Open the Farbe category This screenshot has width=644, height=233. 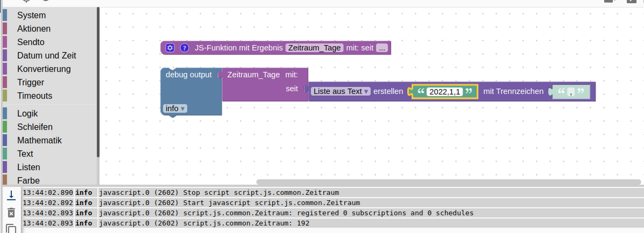click(28, 181)
